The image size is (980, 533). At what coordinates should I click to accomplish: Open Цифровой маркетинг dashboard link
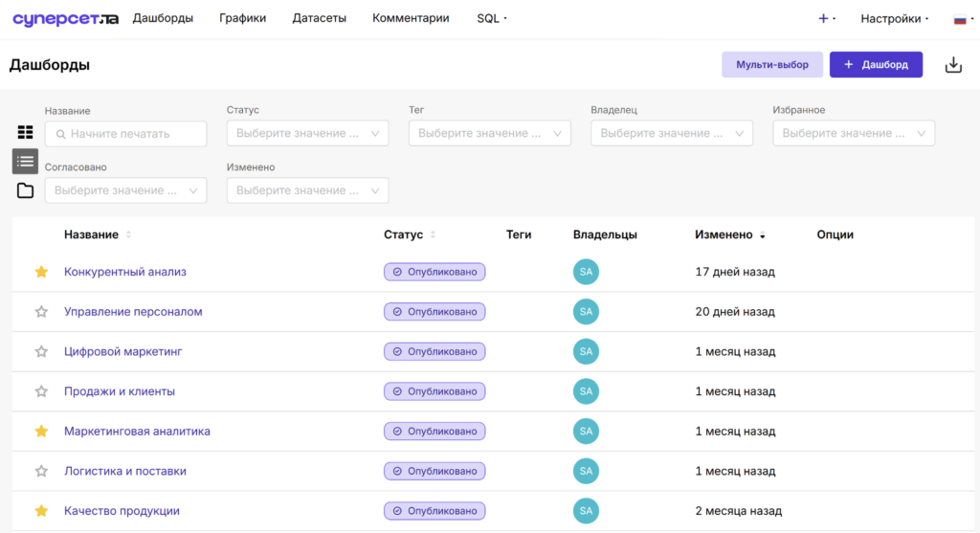(x=123, y=352)
